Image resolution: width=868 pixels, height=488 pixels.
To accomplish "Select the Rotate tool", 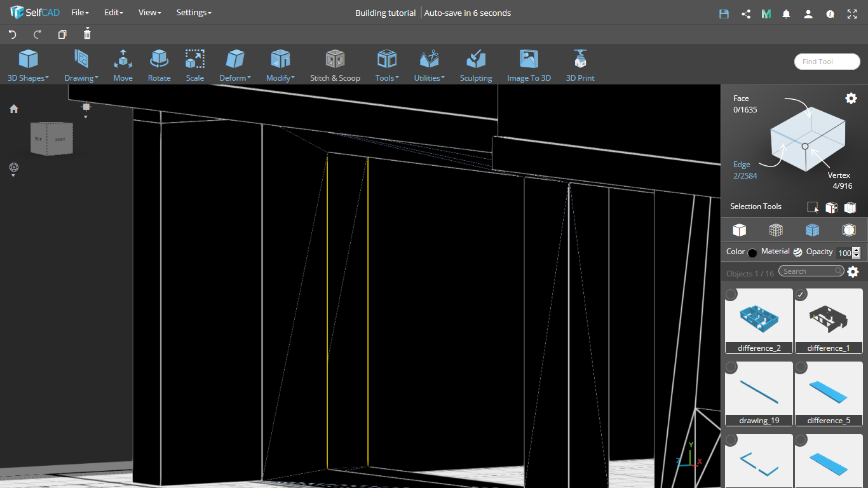I will [159, 66].
